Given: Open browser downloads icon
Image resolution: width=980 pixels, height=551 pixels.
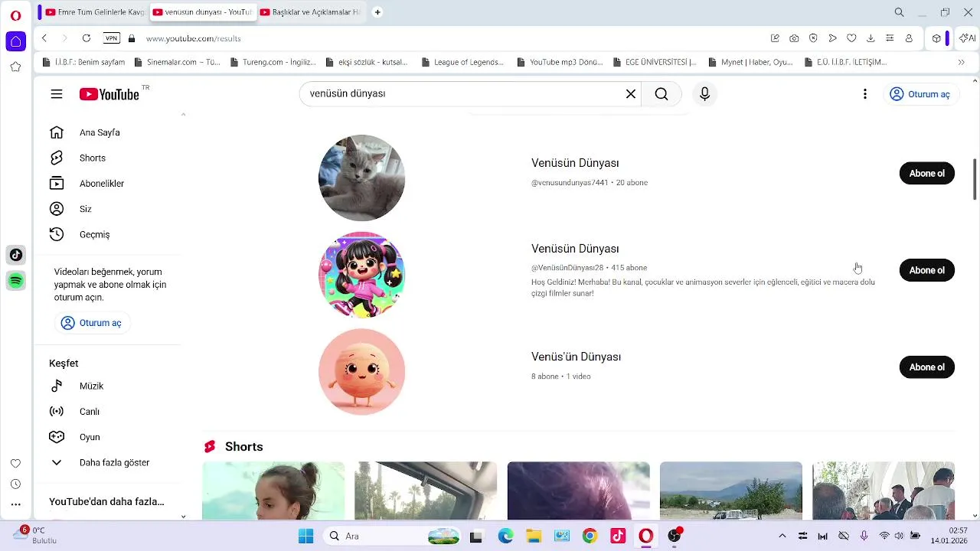Looking at the screenshot, I should tap(871, 38).
